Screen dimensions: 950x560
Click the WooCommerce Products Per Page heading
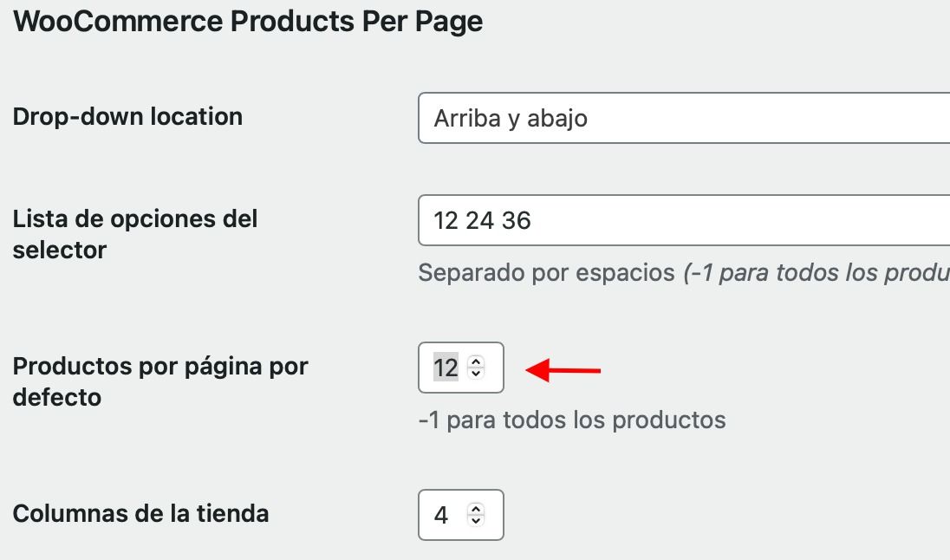[248, 21]
